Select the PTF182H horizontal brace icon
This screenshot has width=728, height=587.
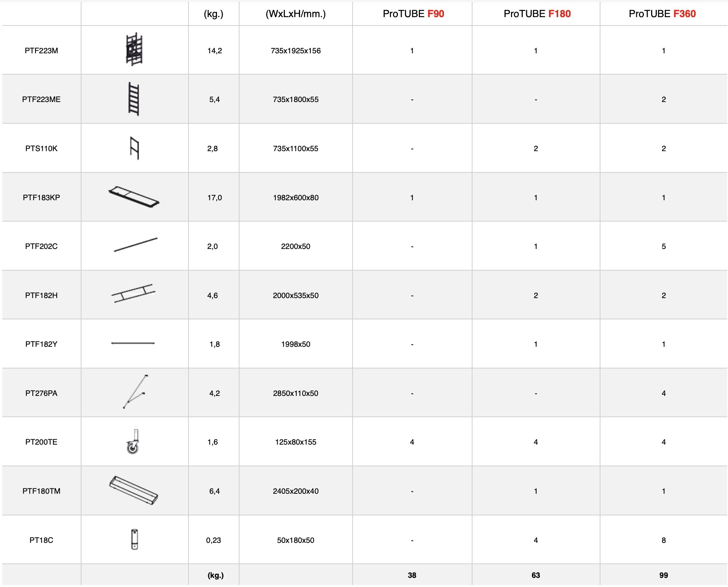pyautogui.click(x=133, y=293)
